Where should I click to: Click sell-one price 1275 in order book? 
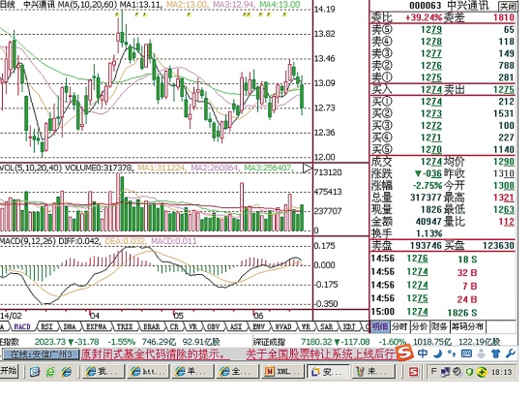(431, 77)
